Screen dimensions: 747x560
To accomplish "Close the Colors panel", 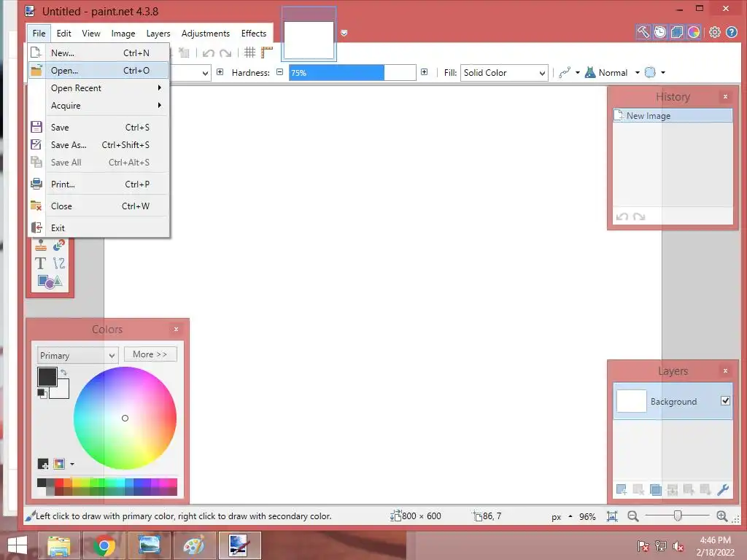I will [176, 329].
